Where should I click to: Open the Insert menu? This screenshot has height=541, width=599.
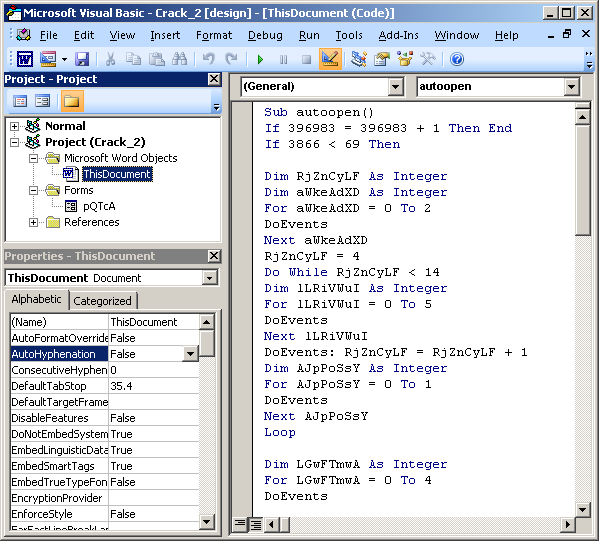[165, 36]
